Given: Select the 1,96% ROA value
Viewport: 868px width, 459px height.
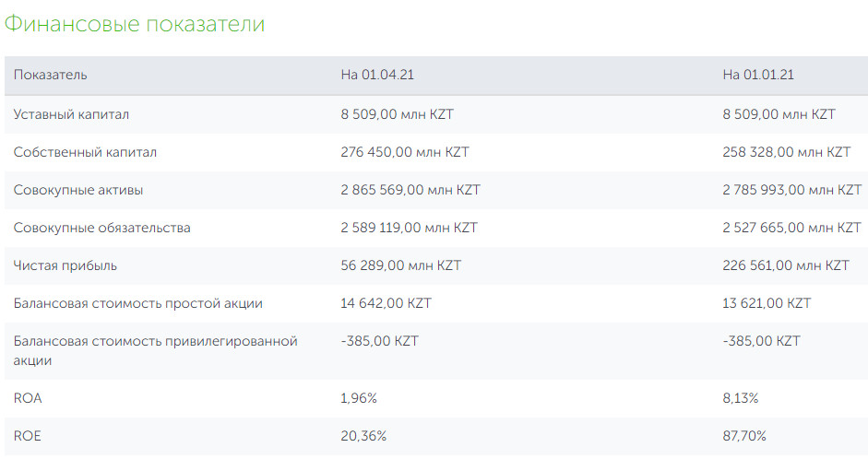Looking at the screenshot, I should (x=359, y=398).
